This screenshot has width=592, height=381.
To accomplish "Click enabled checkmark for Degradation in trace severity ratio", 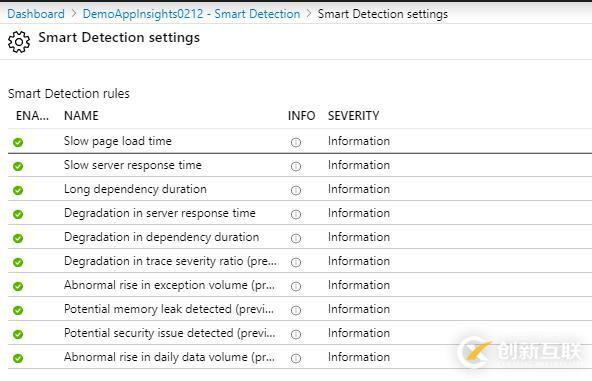I will tap(18, 262).
